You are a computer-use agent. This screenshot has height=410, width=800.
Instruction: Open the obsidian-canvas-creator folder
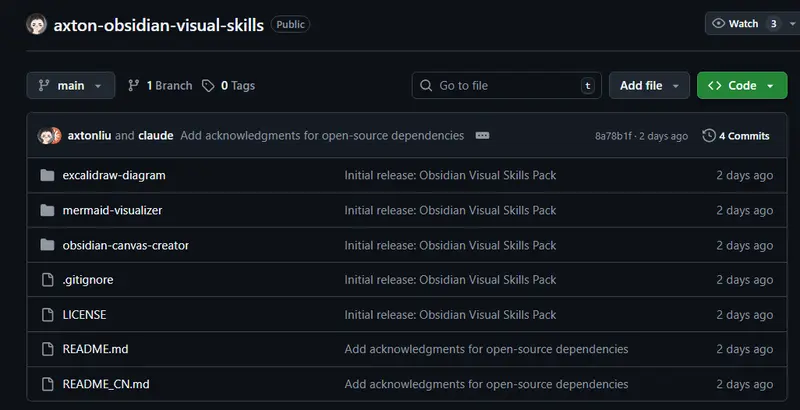click(126, 245)
